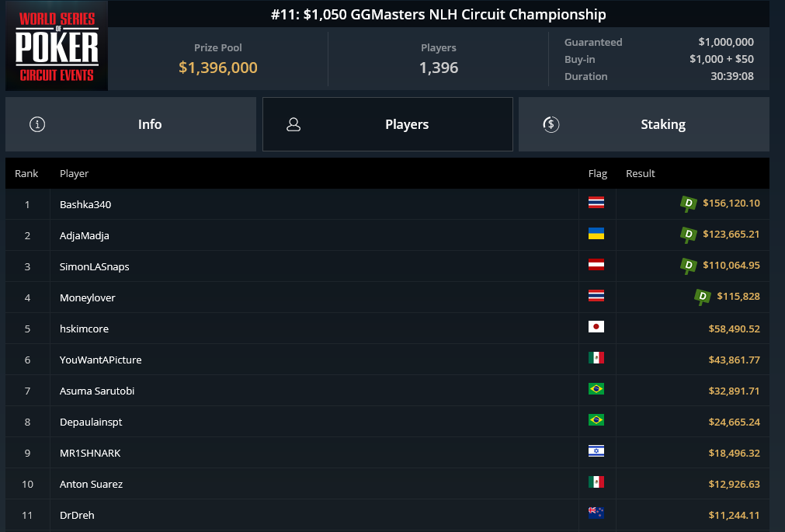The image size is (785, 532).
Task: Click the Result column header
Action: click(641, 173)
